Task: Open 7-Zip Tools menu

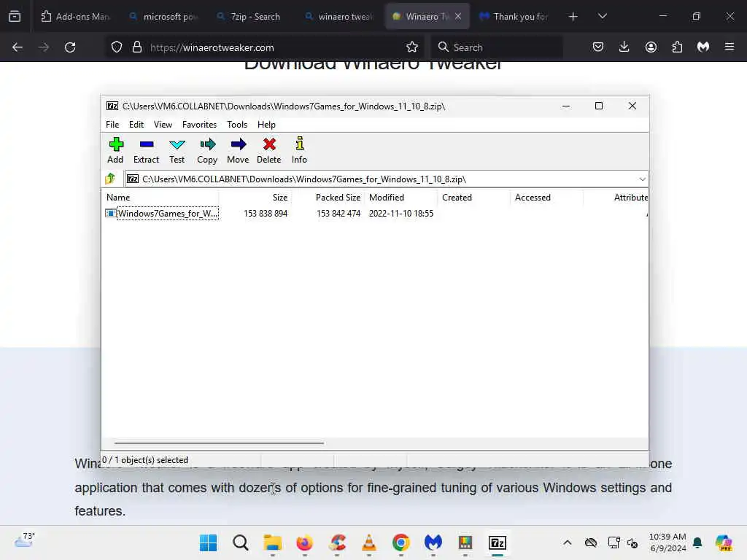Action: [x=237, y=124]
